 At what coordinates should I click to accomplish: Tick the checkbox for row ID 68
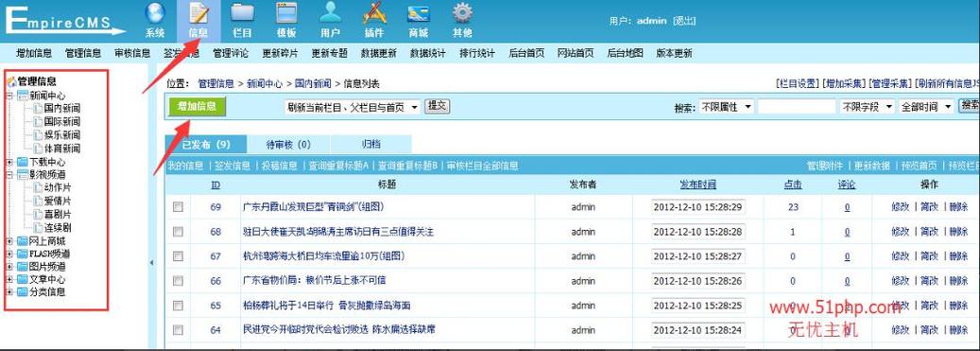point(178,232)
